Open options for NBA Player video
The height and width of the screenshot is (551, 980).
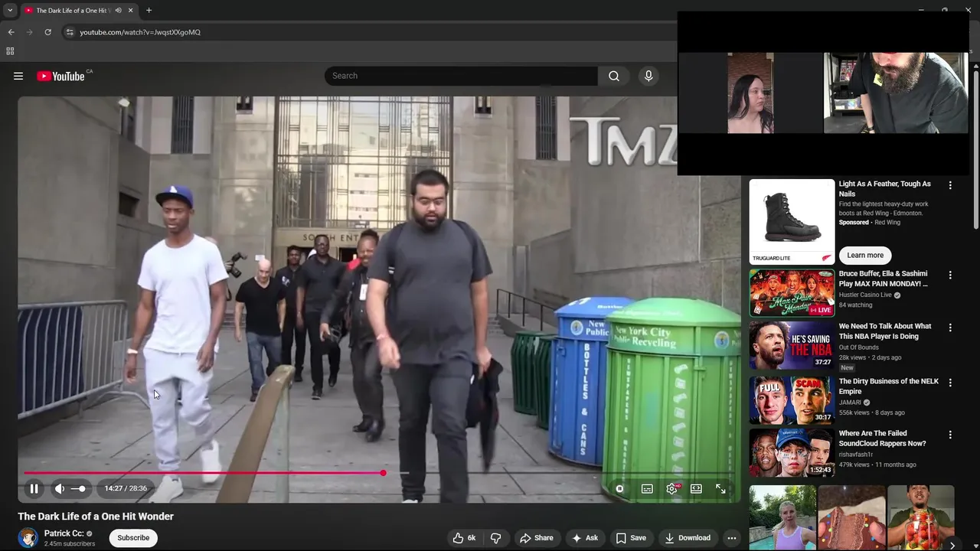950,328
